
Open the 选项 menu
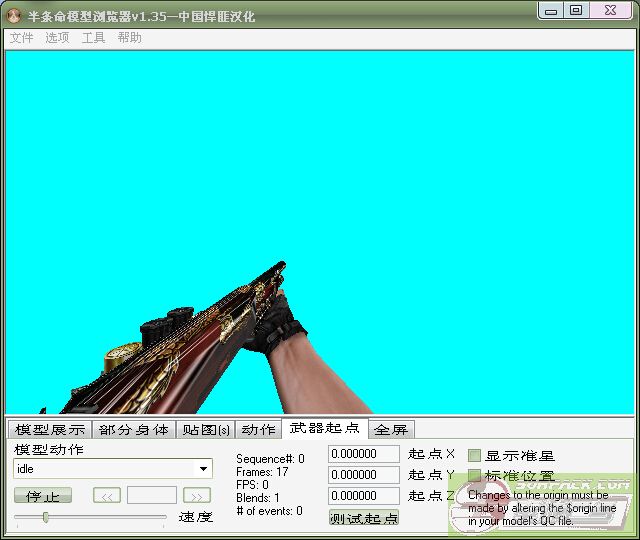point(57,38)
